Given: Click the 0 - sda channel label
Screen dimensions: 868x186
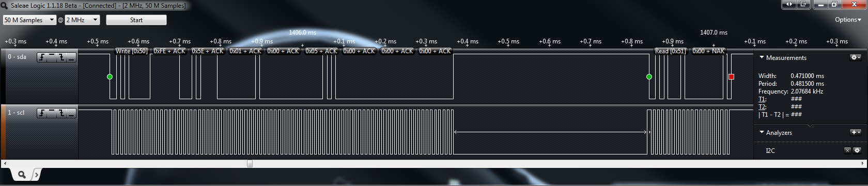Looking at the screenshot, I should (x=17, y=57).
